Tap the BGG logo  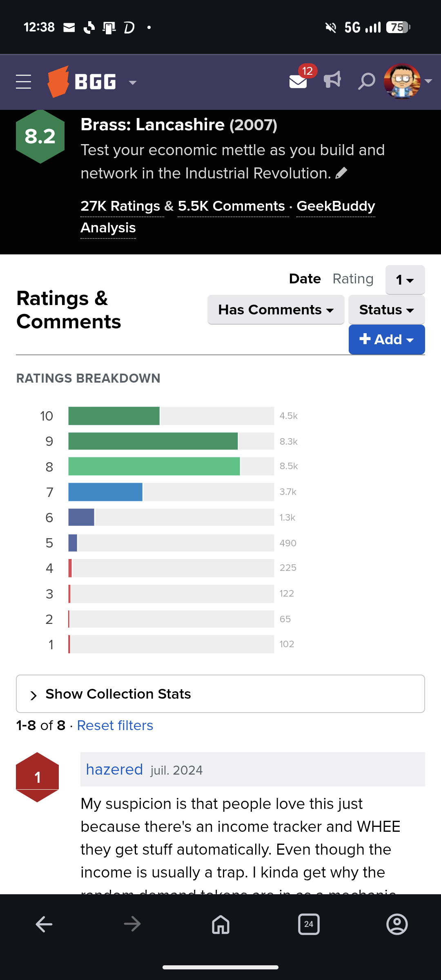point(82,82)
